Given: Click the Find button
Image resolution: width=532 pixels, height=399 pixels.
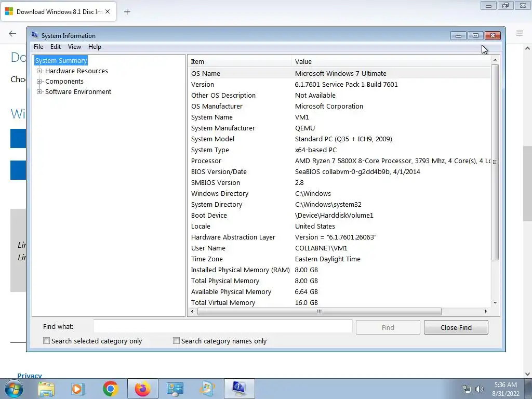Looking at the screenshot, I should [x=388, y=327].
